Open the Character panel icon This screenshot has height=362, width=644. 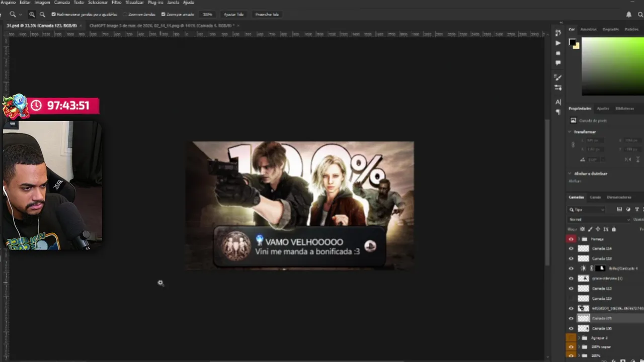point(558,102)
